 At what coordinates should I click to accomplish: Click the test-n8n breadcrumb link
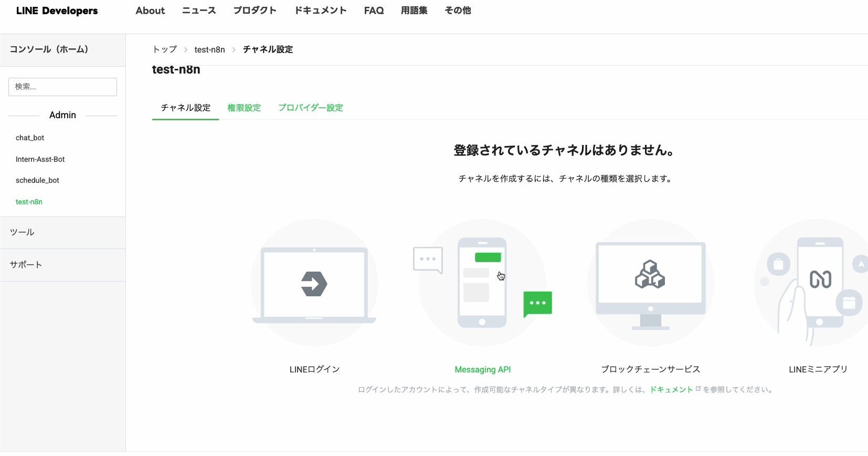209,49
